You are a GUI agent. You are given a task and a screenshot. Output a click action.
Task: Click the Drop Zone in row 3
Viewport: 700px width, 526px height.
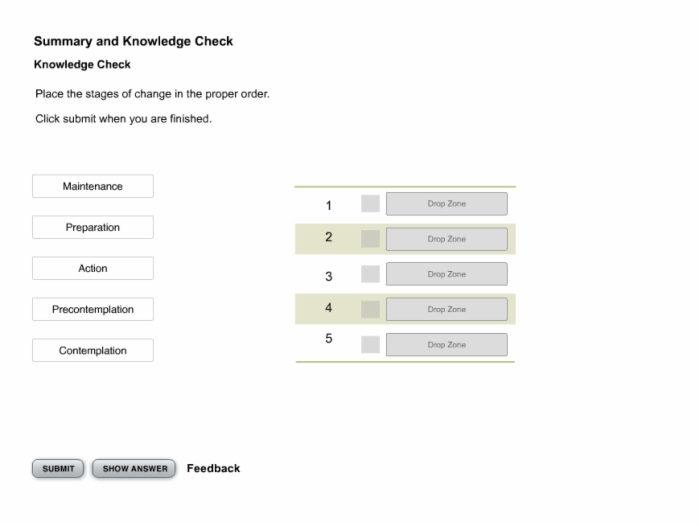[447, 274]
